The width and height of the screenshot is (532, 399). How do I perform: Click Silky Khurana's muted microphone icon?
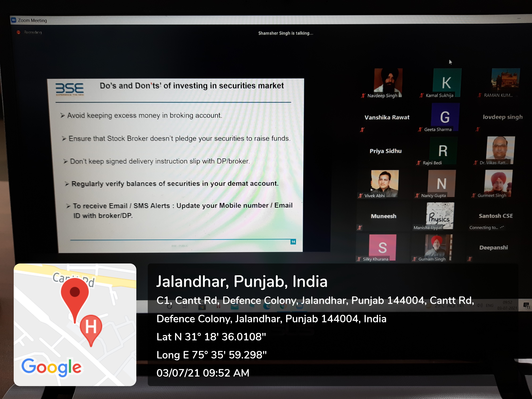tap(359, 259)
